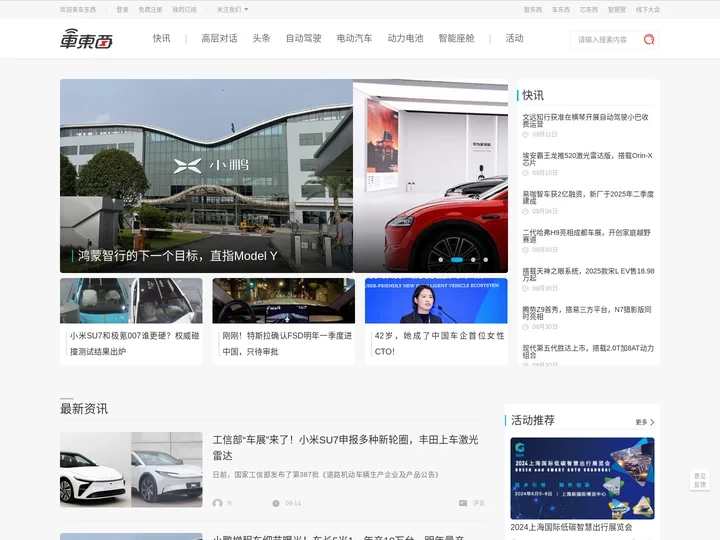720x540 pixels.
Task: Open 埃安霸王龙推520激光雷达版 news flash
Action: click(587, 159)
